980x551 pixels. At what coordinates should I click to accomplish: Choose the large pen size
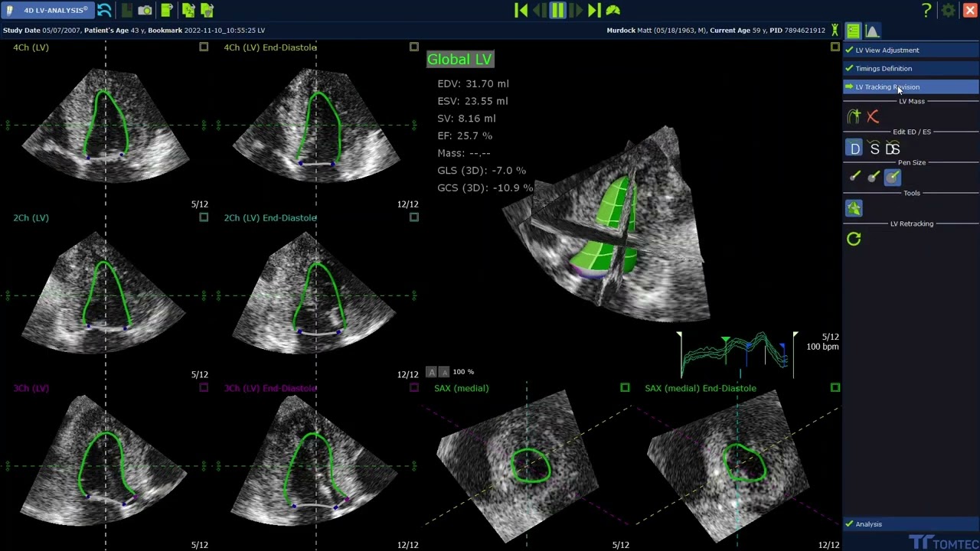(x=893, y=177)
